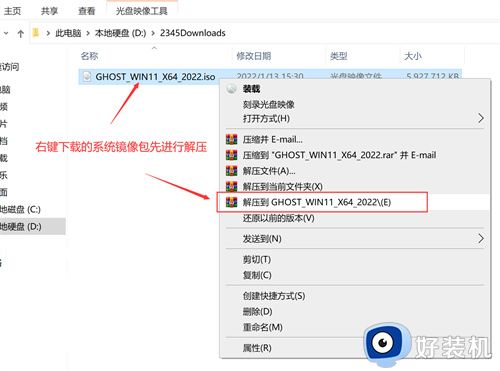Open recent locations dropdown arrow
500x372 pixels.
pyautogui.click(x=6, y=33)
